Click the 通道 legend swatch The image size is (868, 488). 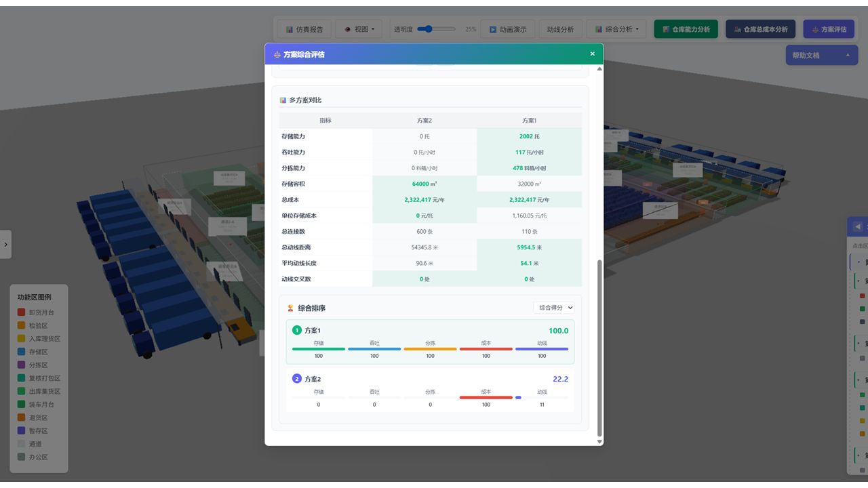point(21,444)
